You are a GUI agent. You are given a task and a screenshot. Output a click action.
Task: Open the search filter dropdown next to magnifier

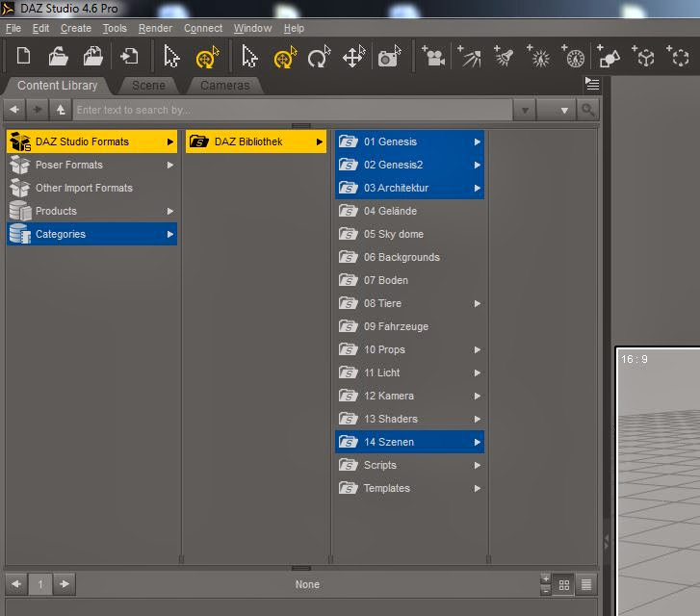pos(557,110)
